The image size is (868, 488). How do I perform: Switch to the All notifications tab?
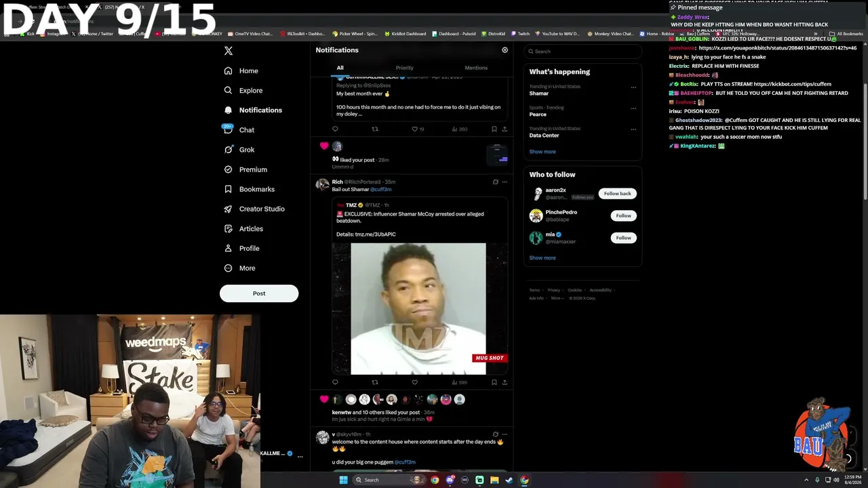[340, 68]
